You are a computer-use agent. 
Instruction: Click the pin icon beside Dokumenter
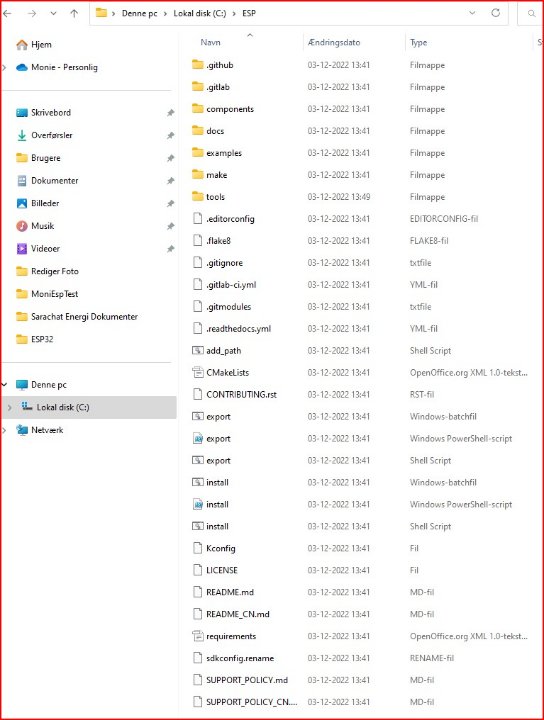pos(170,180)
